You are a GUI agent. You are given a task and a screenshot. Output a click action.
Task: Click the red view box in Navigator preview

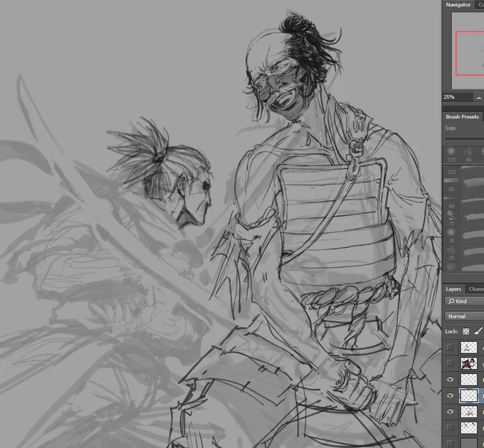(x=470, y=53)
